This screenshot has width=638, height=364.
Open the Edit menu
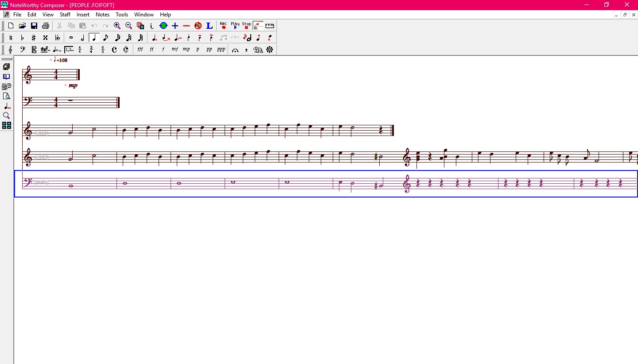tap(32, 15)
